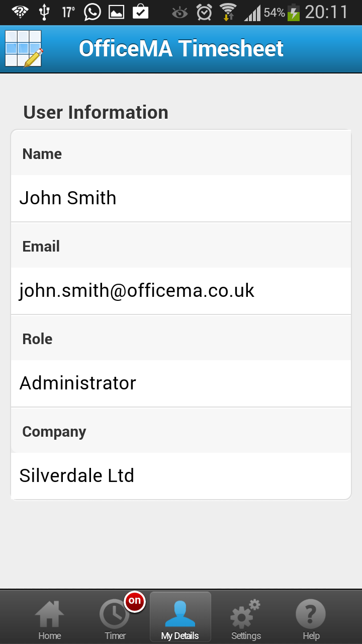This screenshot has width=362, height=644.
Task: Tap the Administrator role value
Action: (181, 383)
